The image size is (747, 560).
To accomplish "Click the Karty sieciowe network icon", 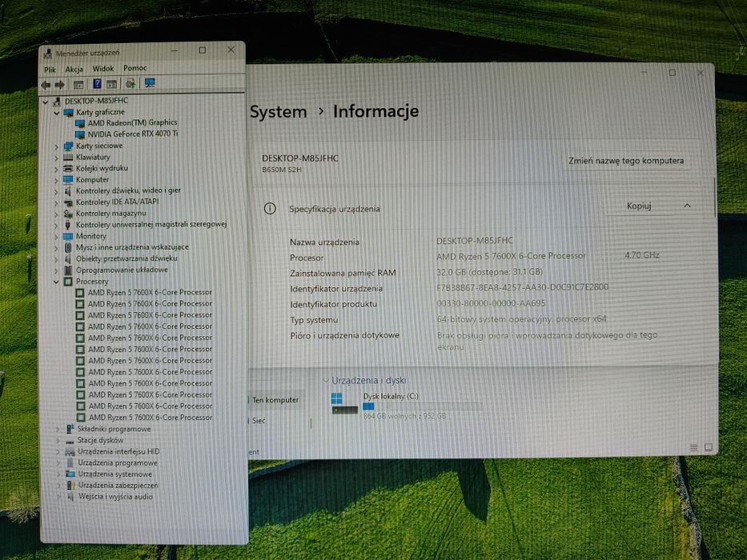I will (x=68, y=146).
